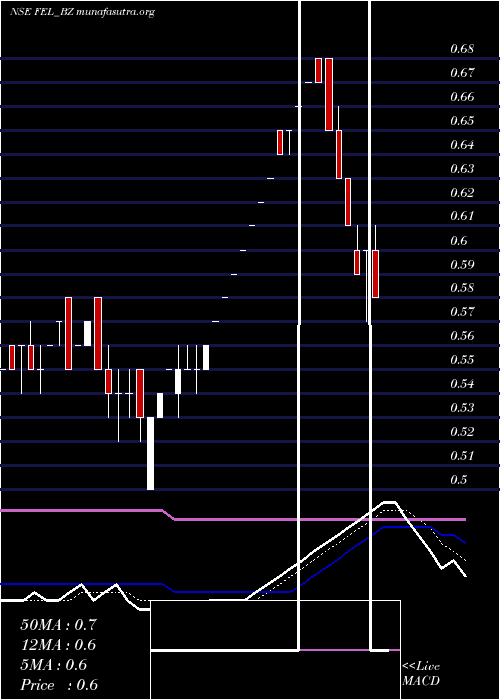Click the 0.58 price axis label

pos(462,288)
